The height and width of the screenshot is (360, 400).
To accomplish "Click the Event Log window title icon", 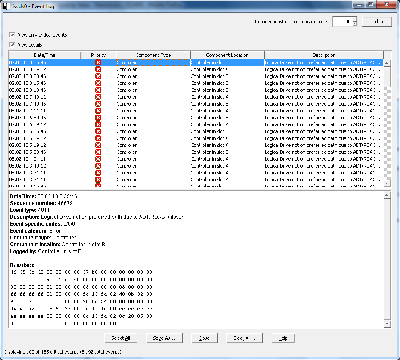I will [x=5, y=6].
